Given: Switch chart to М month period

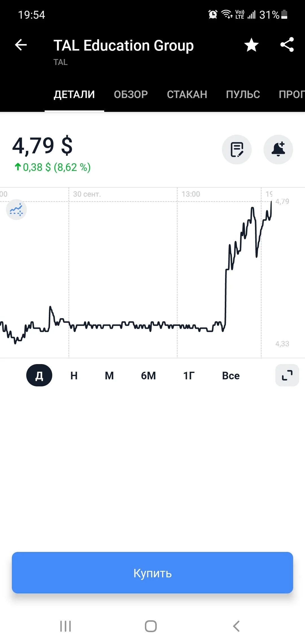Looking at the screenshot, I should tap(109, 376).
